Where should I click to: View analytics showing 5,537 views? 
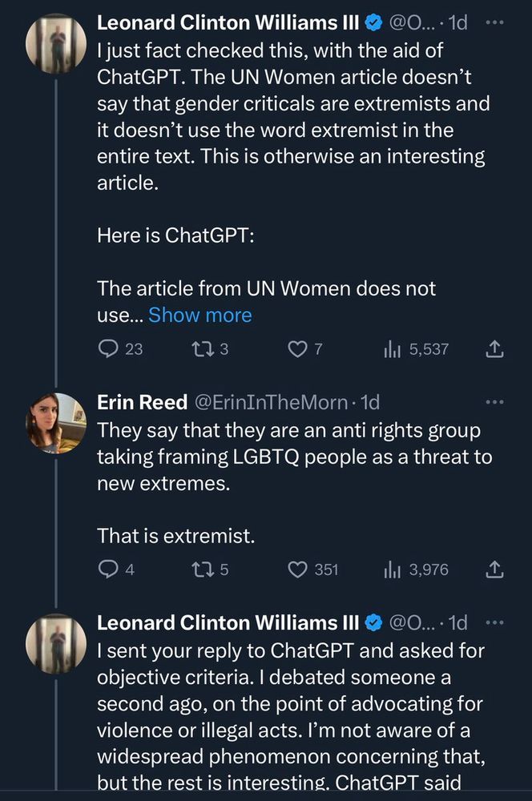(393, 349)
